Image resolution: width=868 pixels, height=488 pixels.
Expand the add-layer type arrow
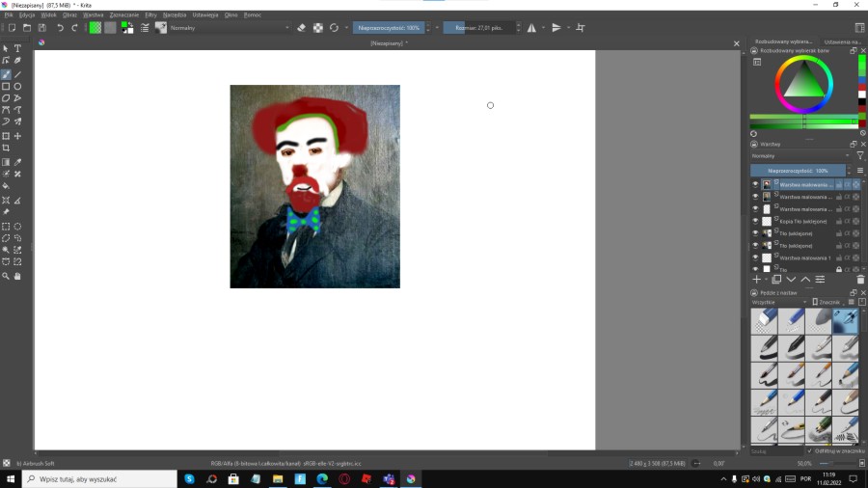pos(766,280)
